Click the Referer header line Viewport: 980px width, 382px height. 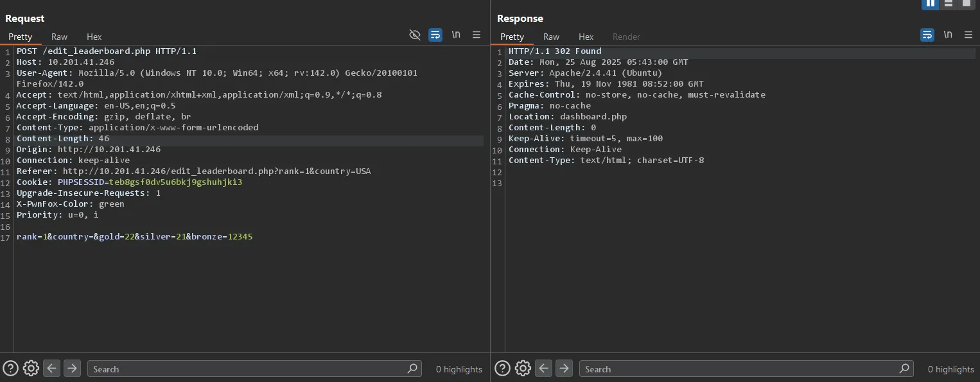point(193,171)
